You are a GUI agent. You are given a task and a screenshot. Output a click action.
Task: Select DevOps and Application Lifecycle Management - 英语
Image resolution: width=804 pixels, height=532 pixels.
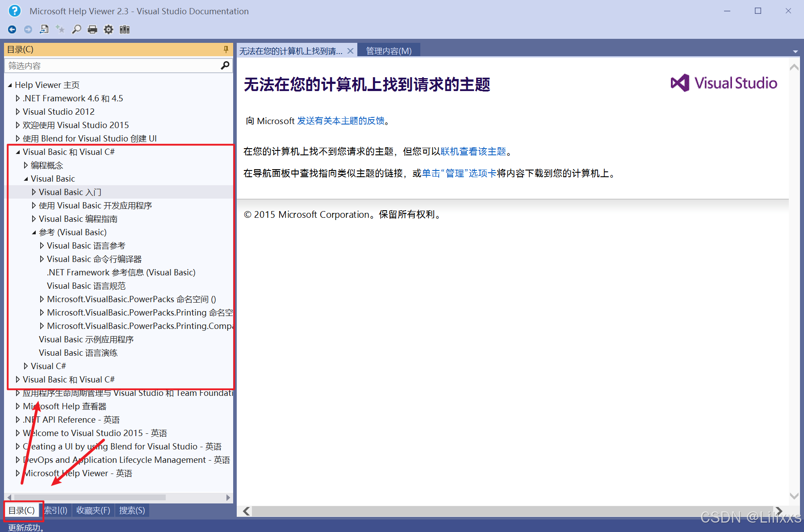pos(126,460)
